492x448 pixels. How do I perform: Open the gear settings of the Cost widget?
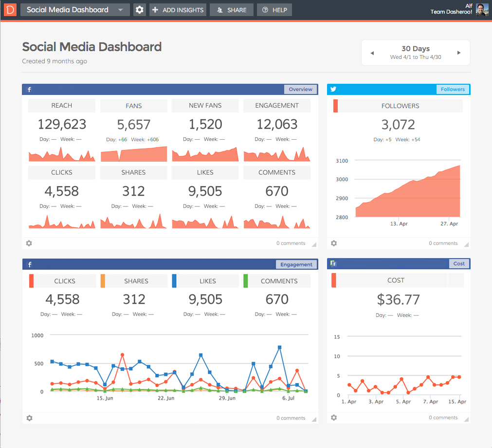coord(333,417)
